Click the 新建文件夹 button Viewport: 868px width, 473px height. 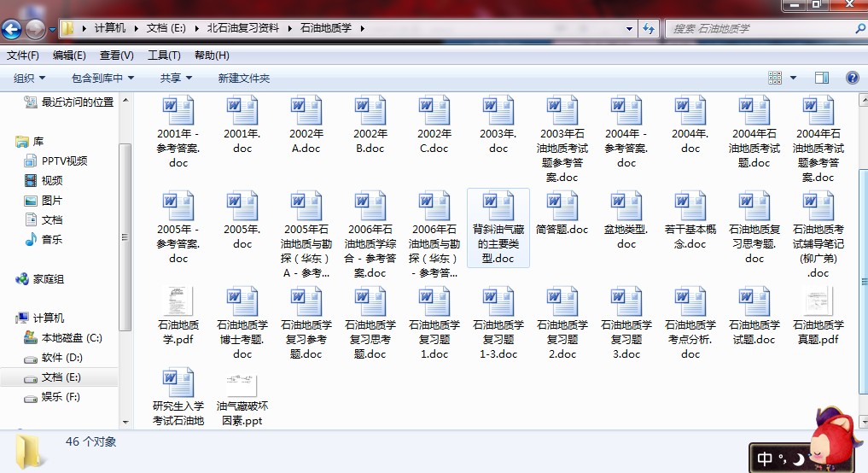pyautogui.click(x=243, y=78)
